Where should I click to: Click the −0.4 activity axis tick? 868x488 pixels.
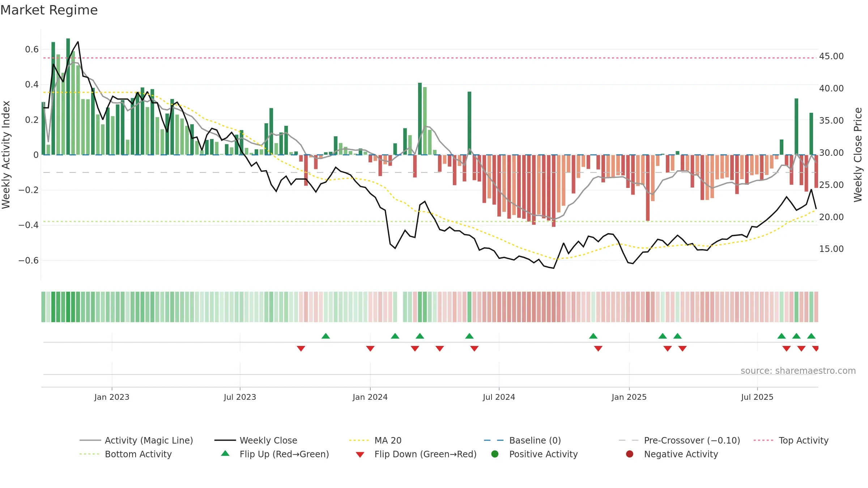(x=29, y=225)
